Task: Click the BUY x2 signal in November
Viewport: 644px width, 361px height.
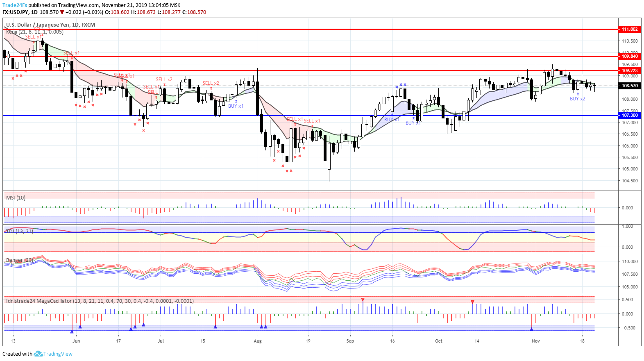Action: pos(578,99)
